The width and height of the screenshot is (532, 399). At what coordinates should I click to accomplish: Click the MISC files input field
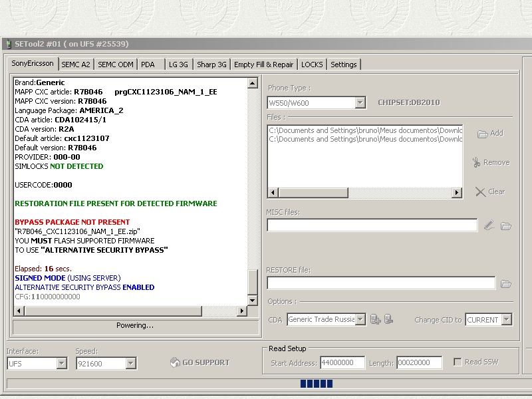click(372, 225)
